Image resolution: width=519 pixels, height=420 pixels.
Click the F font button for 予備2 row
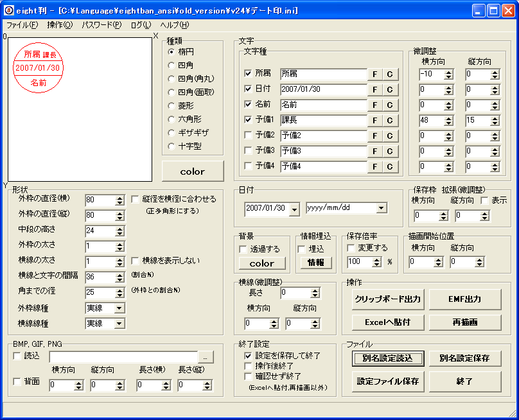(x=374, y=136)
